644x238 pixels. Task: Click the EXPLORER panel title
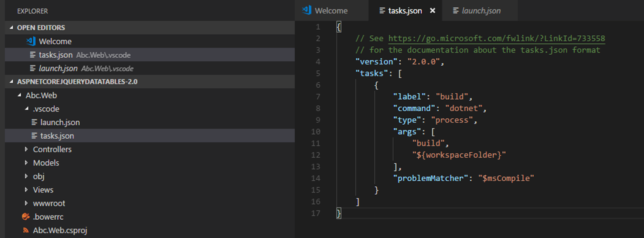click(x=32, y=11)
